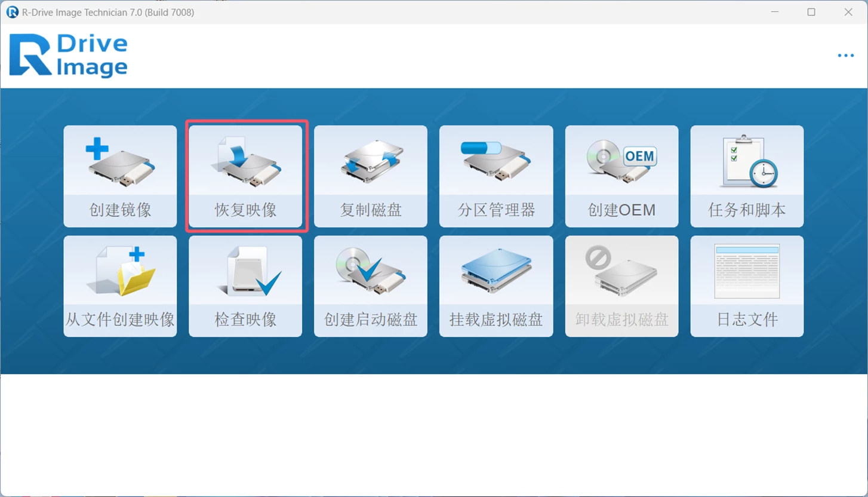Start 从文件创建映像 from files
The height and width of the screenshot is (497, 868).
pyautogui.click(x=120, y=286)
